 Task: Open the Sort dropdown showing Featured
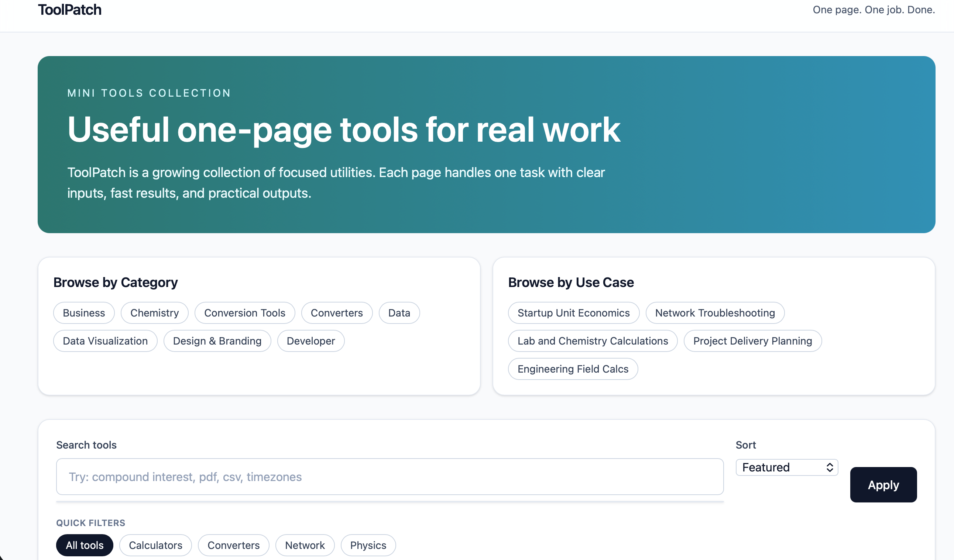[787, 467]
